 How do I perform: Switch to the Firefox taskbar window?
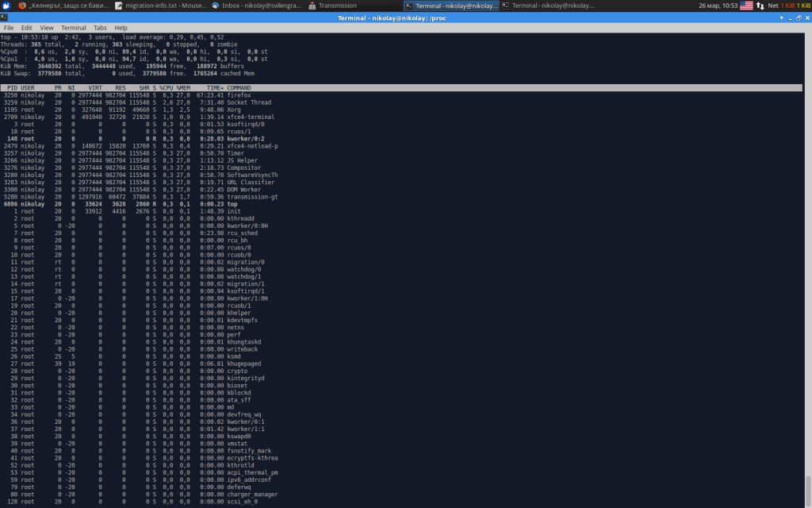pos(63,6)
